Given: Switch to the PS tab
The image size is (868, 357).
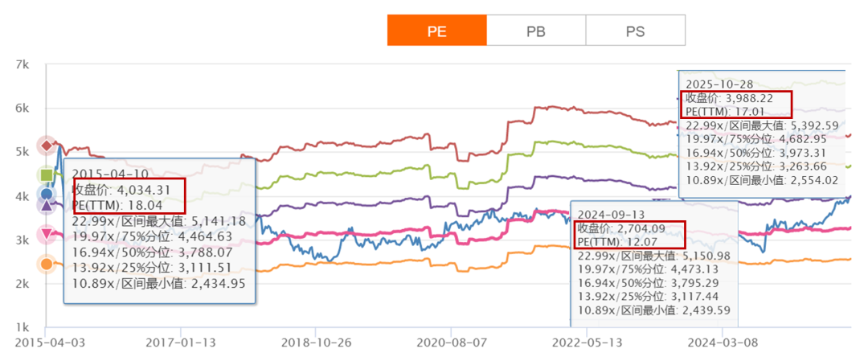Looking at the screenshot, I should coord(635,31).
